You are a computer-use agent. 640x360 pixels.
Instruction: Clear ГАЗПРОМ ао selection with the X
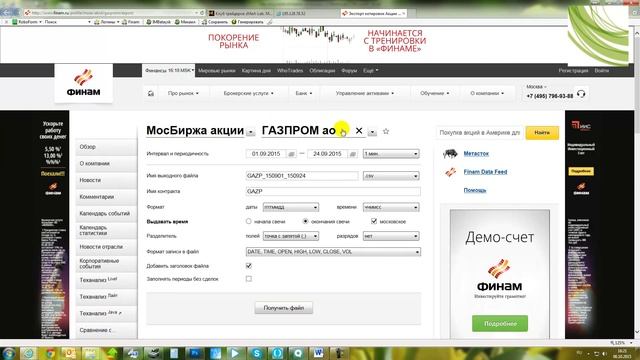359,131
